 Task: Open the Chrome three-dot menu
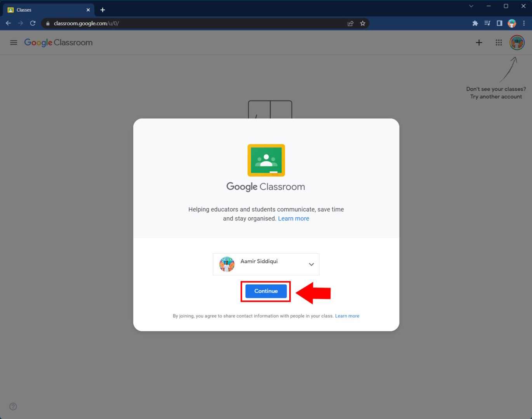(524, 23)
